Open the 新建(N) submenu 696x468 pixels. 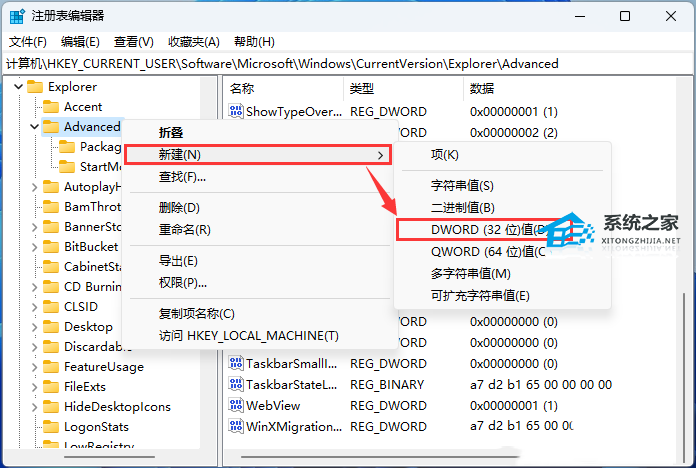pos(258,155)
